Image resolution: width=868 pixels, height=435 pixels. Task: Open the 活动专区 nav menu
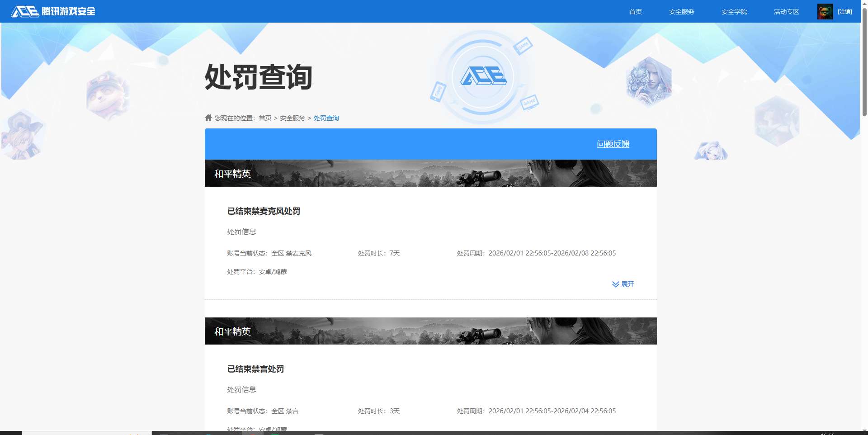786,12
